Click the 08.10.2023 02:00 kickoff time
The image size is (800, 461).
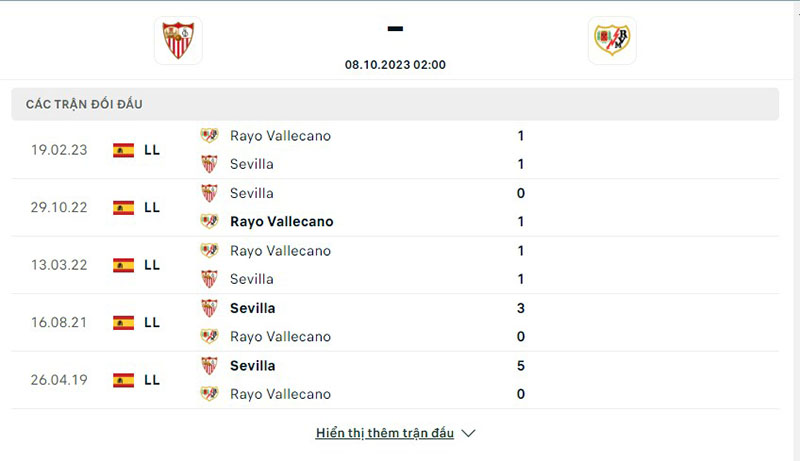pyautogui.click(x=395, y=65)
